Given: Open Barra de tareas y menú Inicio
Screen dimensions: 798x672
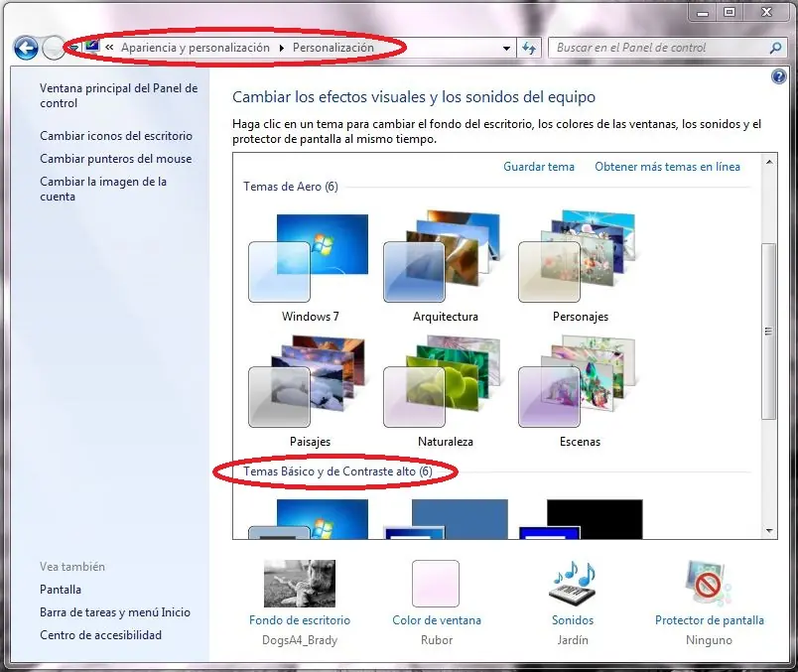Looking at the screenshot, I should pyautogui.click(x=115, y=612).
